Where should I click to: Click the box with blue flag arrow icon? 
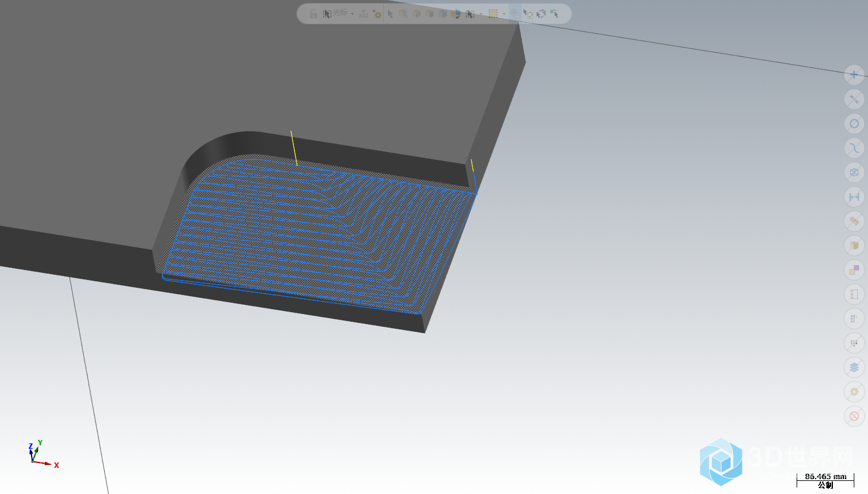[x=456, y=14]
